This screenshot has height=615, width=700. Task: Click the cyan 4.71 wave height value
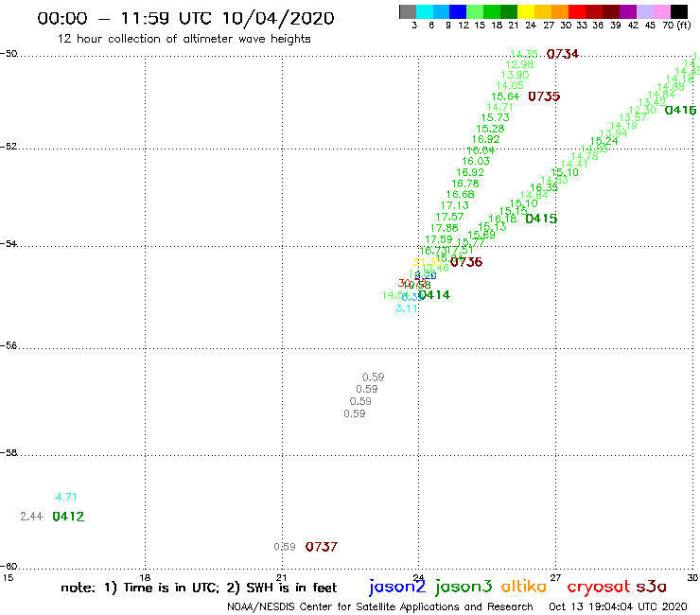[x=66, y=497]
